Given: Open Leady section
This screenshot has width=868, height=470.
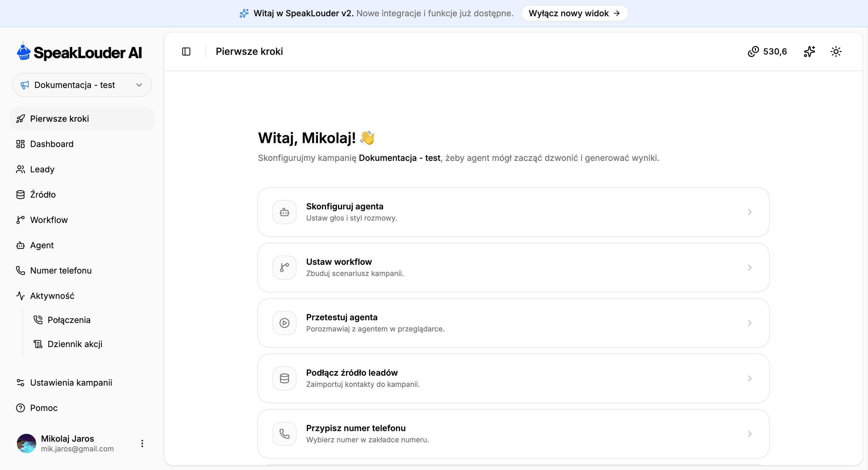Looking at the screenshot, I should click(x=82, y=169).
